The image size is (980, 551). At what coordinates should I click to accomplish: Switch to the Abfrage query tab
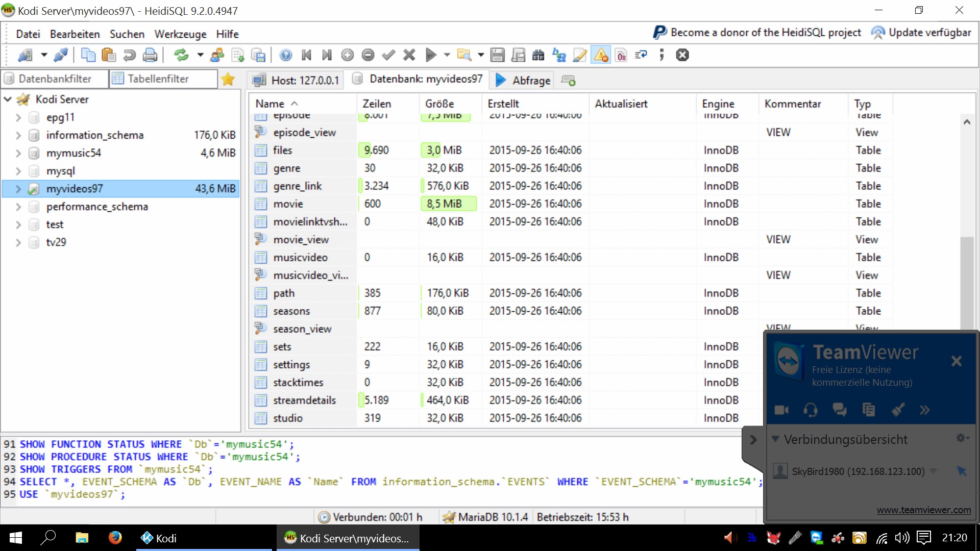(x=523, y=80)
